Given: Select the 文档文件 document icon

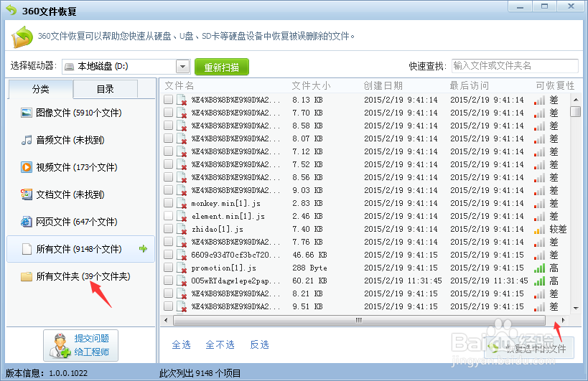Looking at the screenshot, I should [27, 194].
